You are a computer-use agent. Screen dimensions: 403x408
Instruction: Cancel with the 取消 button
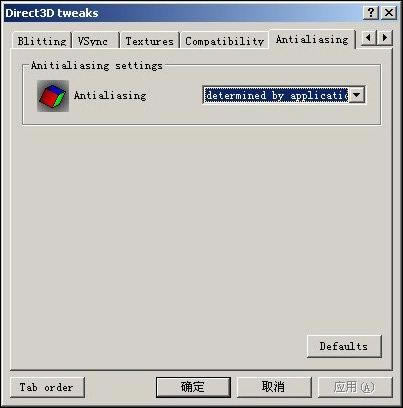pos(274,387)
